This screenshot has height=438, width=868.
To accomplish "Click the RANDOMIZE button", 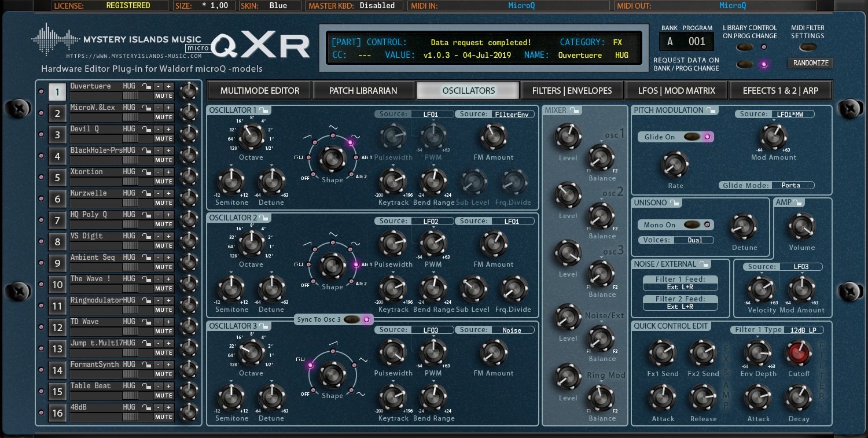I will 811,63.
